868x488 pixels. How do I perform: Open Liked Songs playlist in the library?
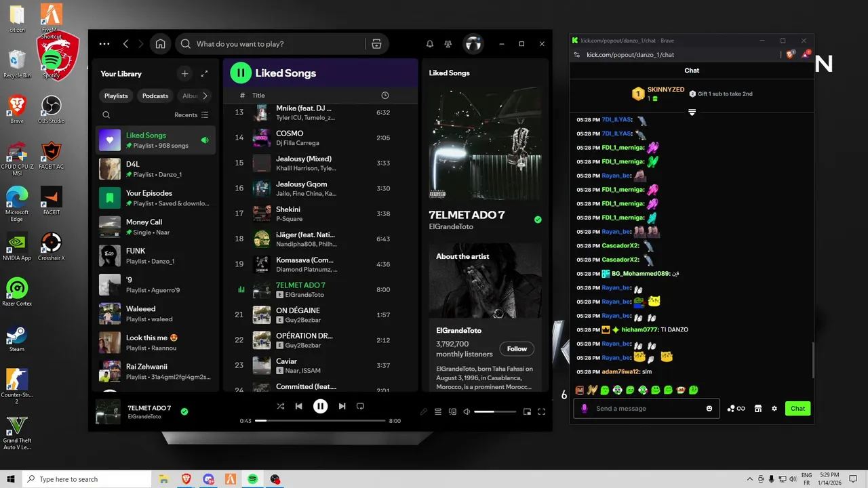(x=155, y=140)
